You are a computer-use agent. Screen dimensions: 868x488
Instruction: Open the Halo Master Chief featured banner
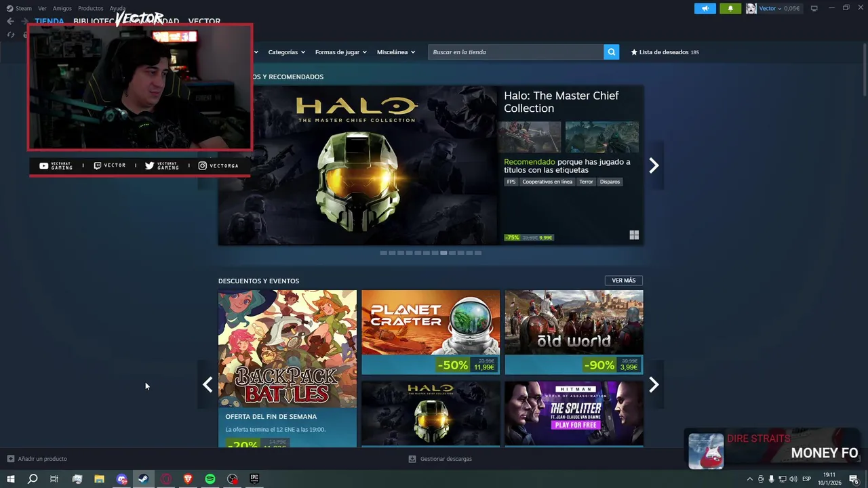coord(357,165)
